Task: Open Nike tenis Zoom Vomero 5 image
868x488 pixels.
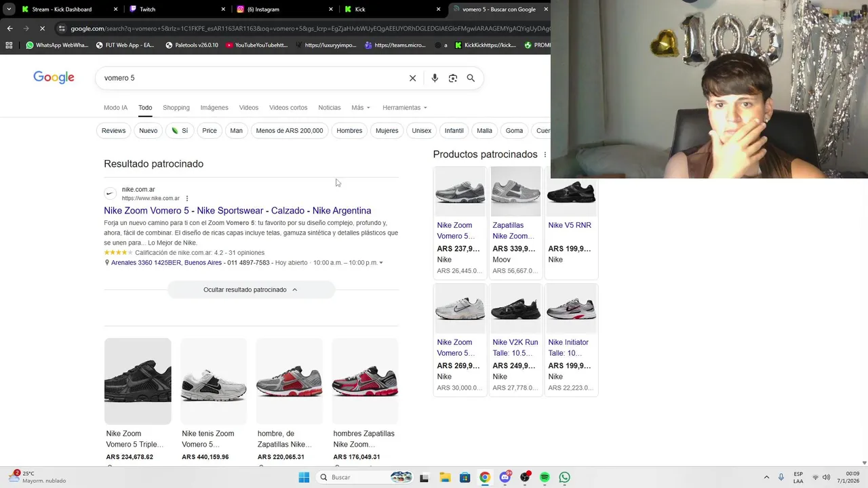Action: 214,381
